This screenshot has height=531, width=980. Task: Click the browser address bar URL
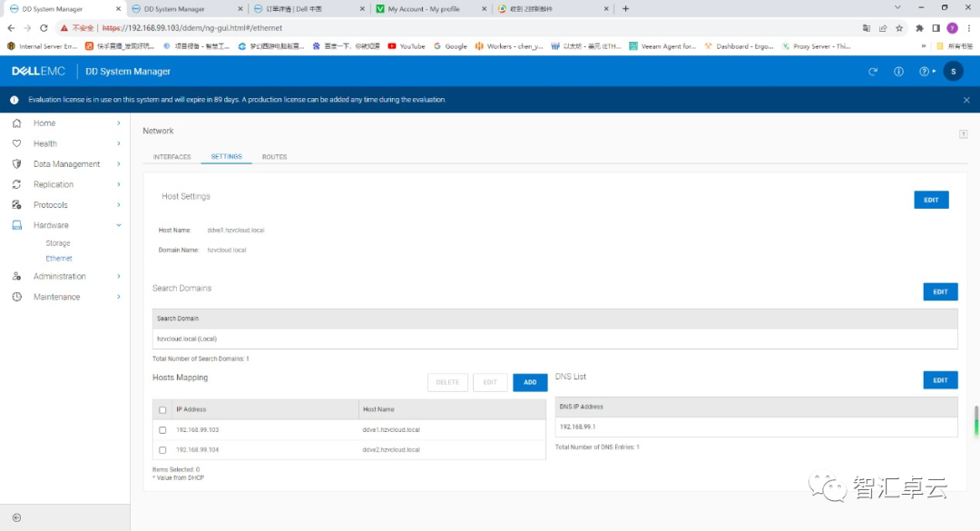pos(192,28)
